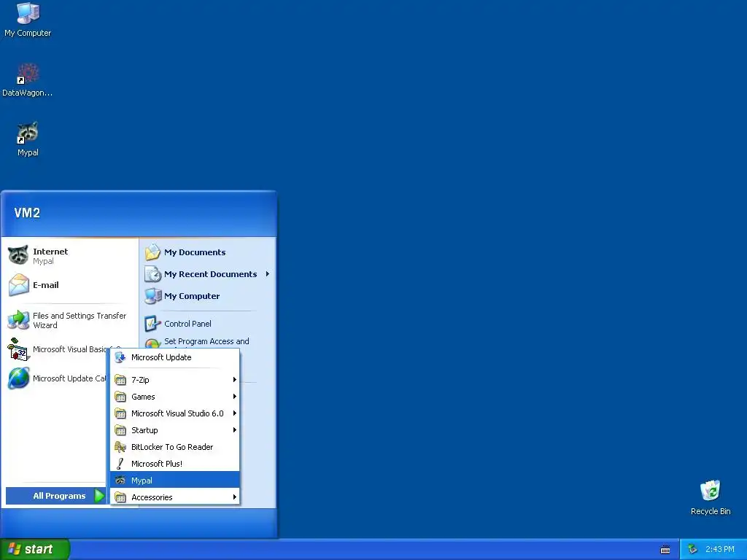Open the DataWagon desktop shortcut
Viewport: 747px width, 560px height.
click(28, 79)
